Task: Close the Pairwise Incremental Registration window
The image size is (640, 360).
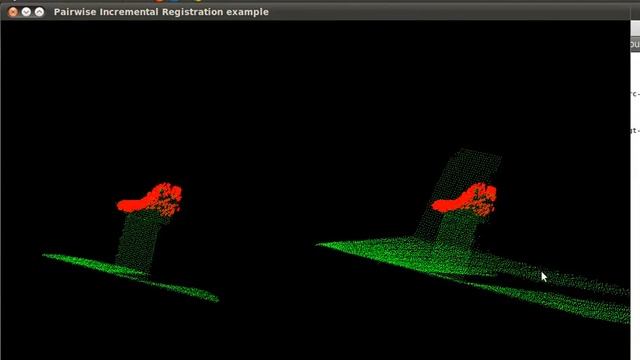Action: [13, 12]
